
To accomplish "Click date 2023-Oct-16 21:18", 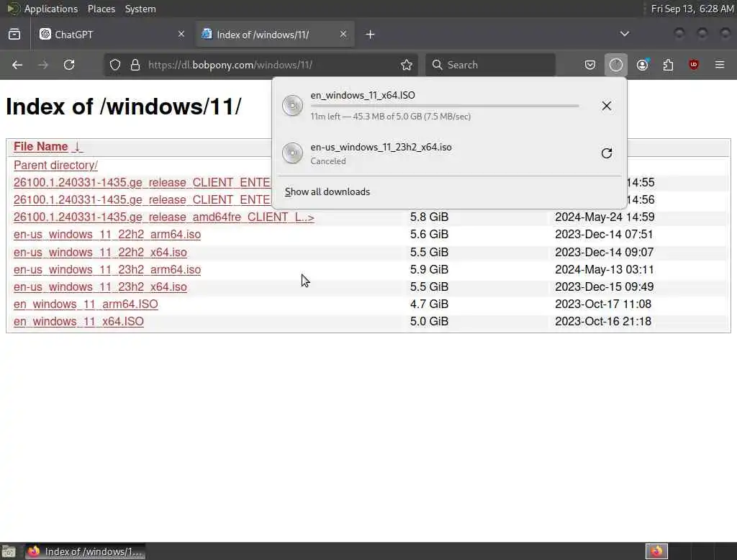I will [603, 322].
